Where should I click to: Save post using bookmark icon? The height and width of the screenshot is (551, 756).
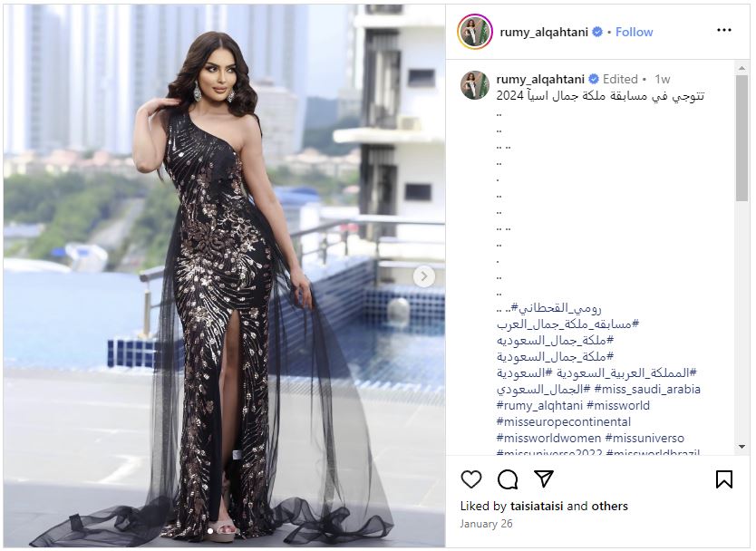tap(723, 479)
